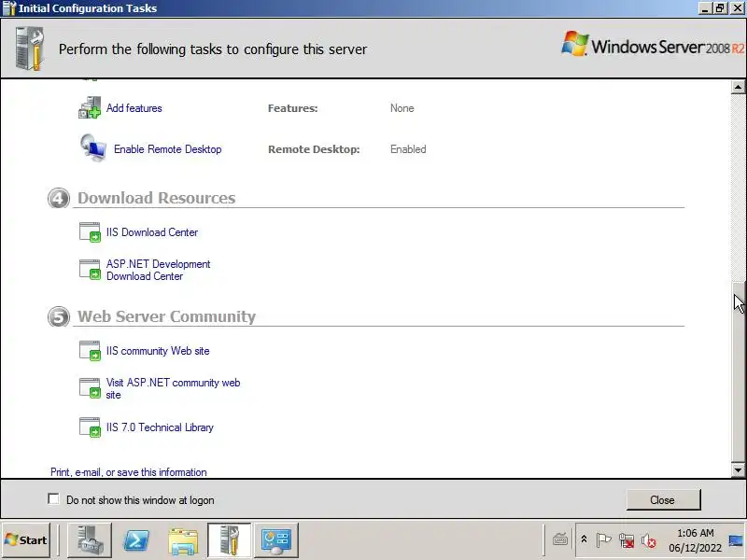Minimize the Initial Configuration Tasks window
747x560 pixels.
coord(706,8)
